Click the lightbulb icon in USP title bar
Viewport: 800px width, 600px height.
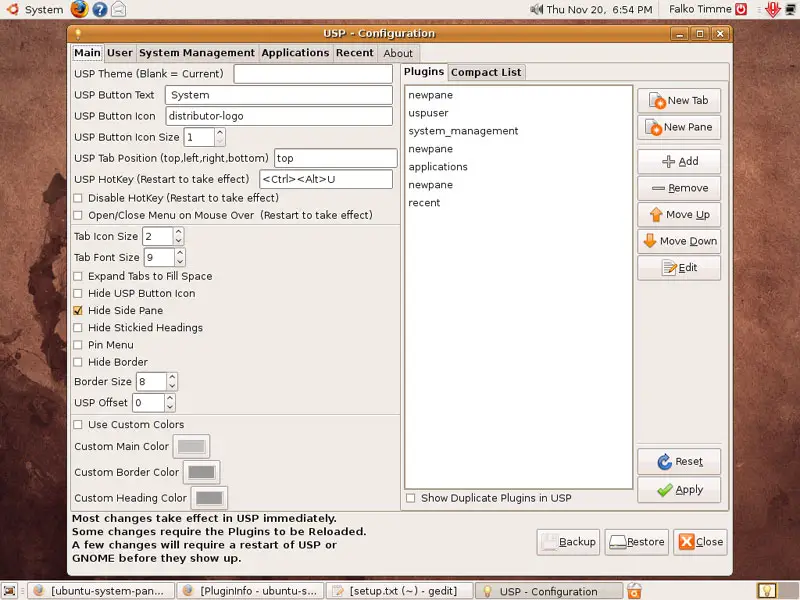click(x=78, y=34)
